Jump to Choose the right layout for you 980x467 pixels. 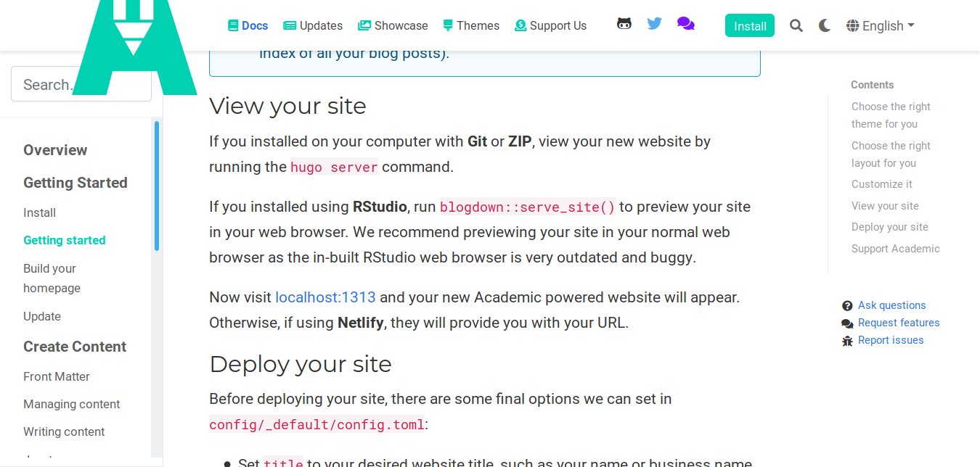coord(891,154)
